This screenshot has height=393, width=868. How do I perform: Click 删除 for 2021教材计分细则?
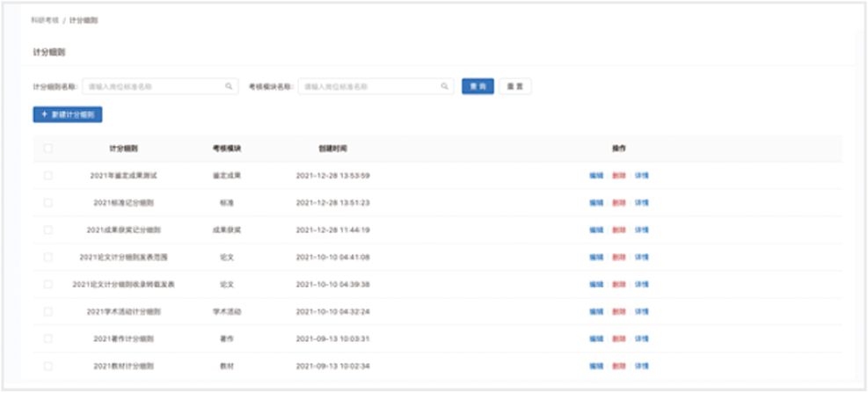click(x=619, y=366)
